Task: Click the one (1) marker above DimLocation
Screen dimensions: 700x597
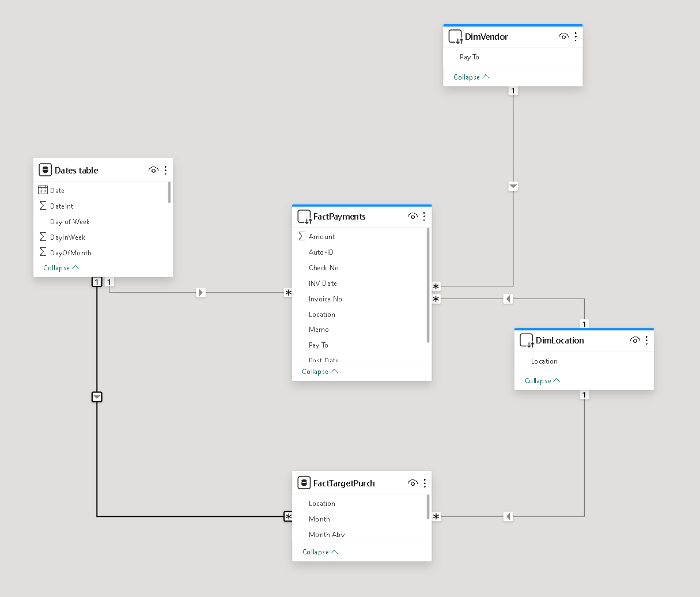Action: (584, 324)
